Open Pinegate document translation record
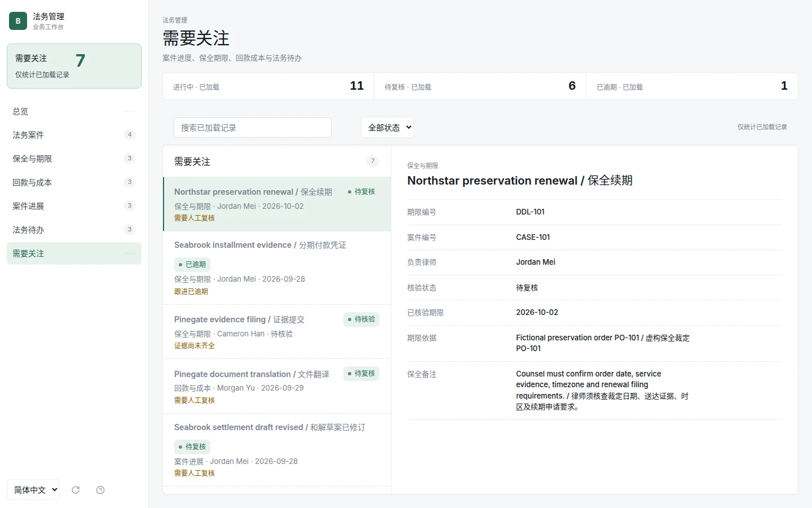This screenshot has width=812, height=508. (277, 387)
